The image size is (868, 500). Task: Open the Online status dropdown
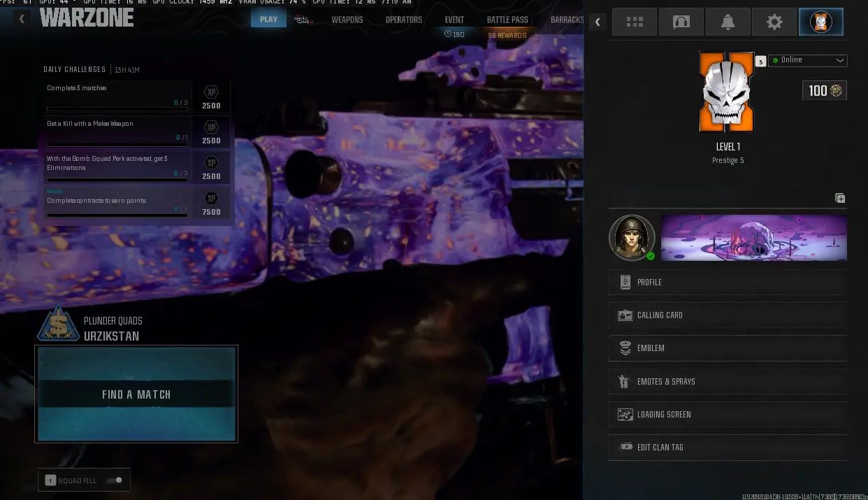point(807,60)
